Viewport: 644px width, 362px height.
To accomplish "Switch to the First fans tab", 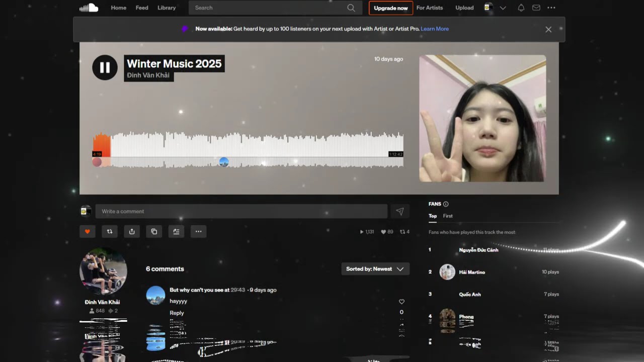I will click(x=448, y=216).
